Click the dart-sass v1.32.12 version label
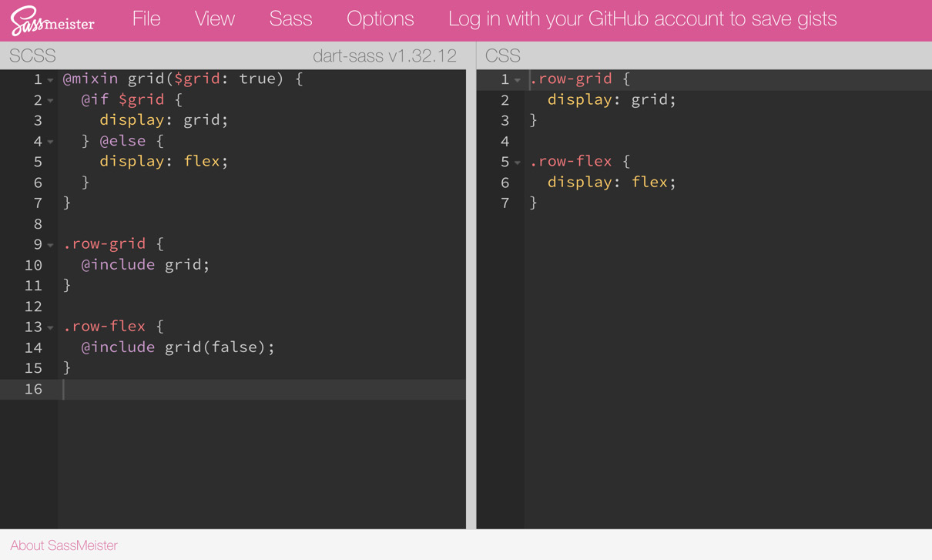The image size is (932, 560). (x=384, y=56)
